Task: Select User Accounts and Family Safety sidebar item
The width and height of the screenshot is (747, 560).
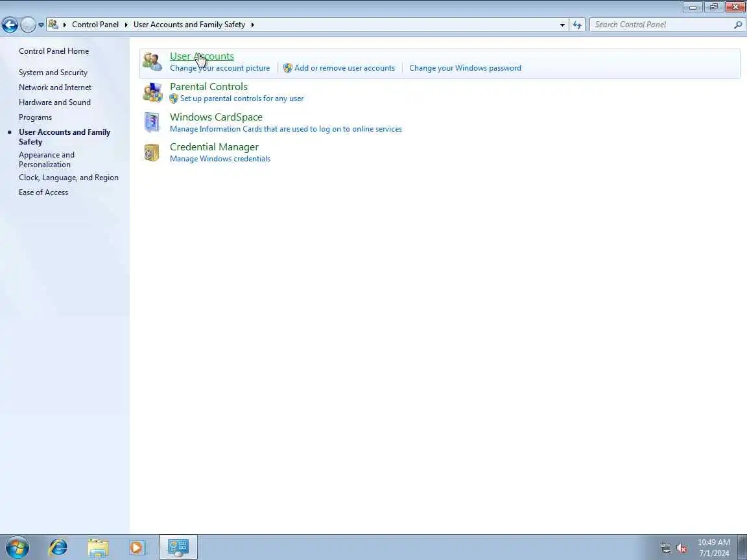Action: [x=65, y=137]
